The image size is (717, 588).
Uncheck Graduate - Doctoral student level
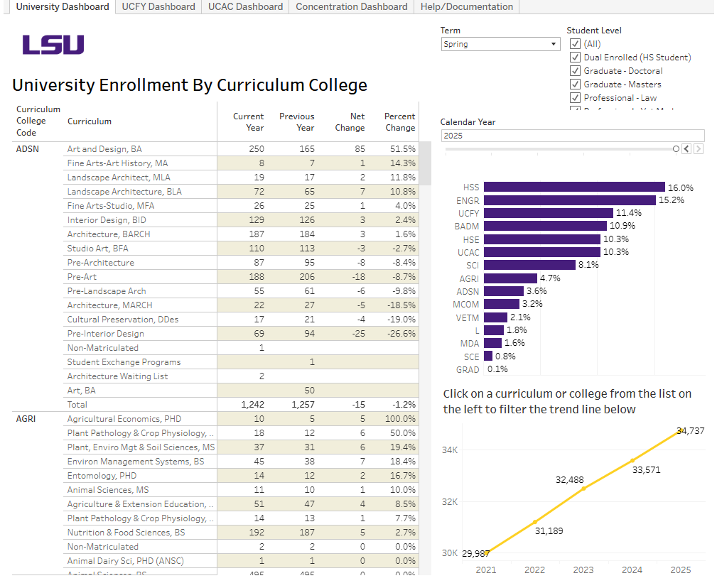(575, 70)
